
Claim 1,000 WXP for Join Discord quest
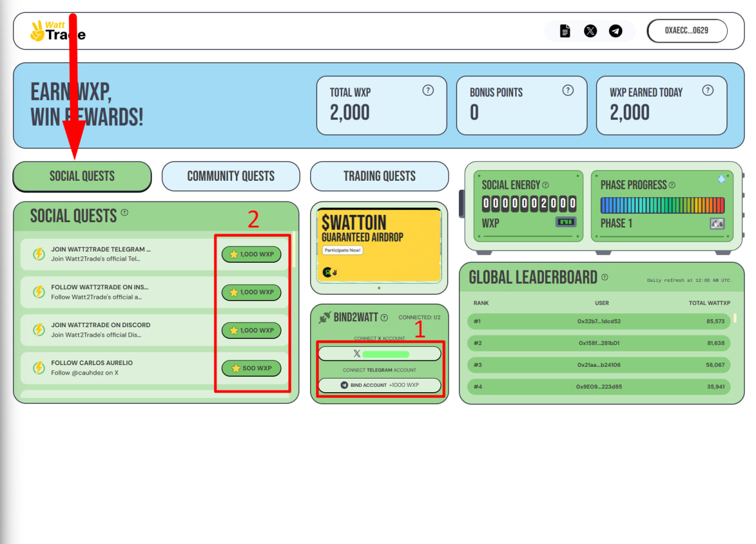click(252, 330)
